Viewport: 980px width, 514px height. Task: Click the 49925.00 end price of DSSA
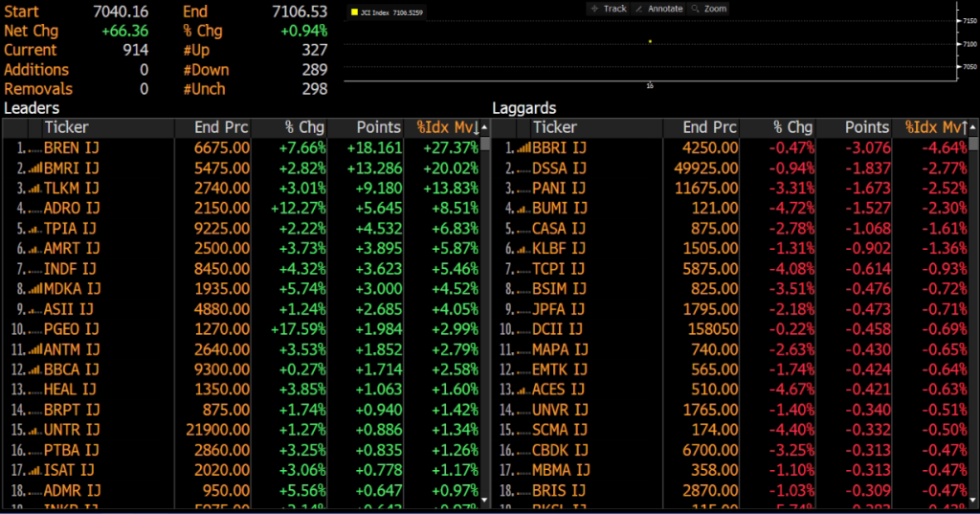[x=705, y=168]
